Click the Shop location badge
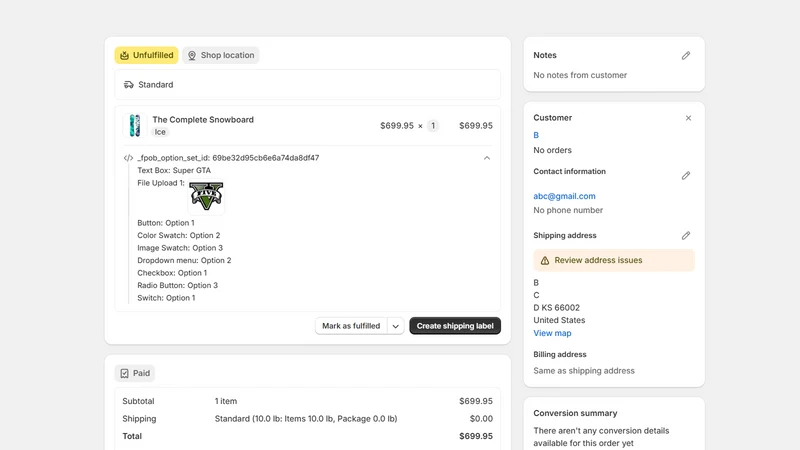 (x=221, y=55)
